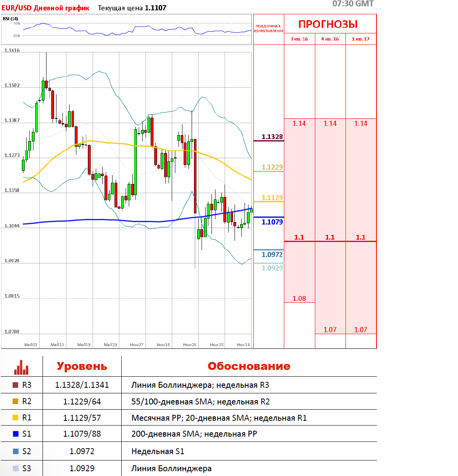Click '200-дневная SMA; недельная PP' rationale

[x=194, y=434]
